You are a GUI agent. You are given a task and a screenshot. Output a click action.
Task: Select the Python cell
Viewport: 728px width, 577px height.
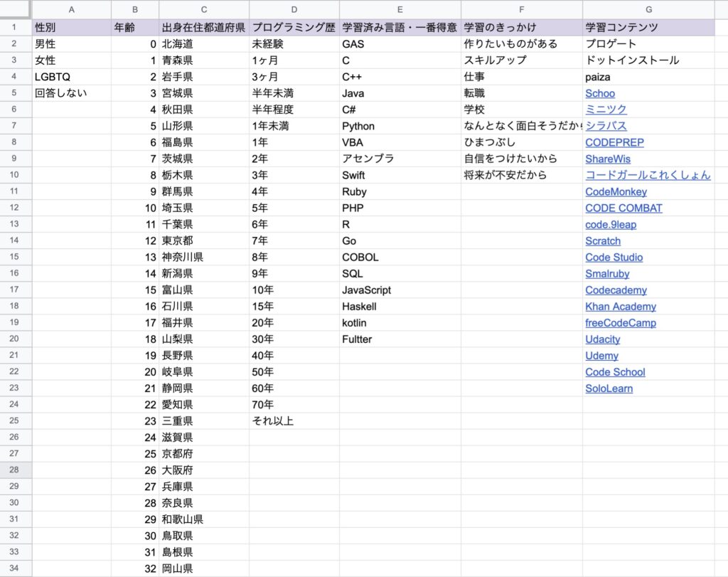[400, 126]
